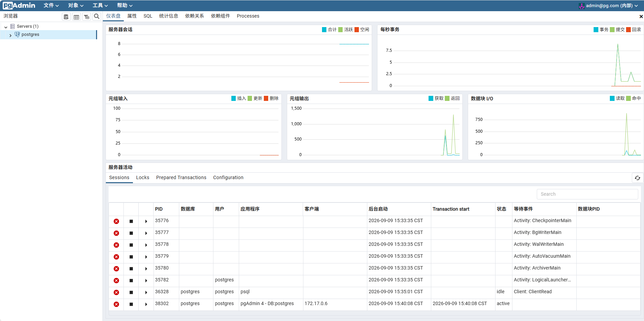This screenshot has width=644, height=321.
Task: Collapse the Servers (1) tree node
Action: point(6,27)
